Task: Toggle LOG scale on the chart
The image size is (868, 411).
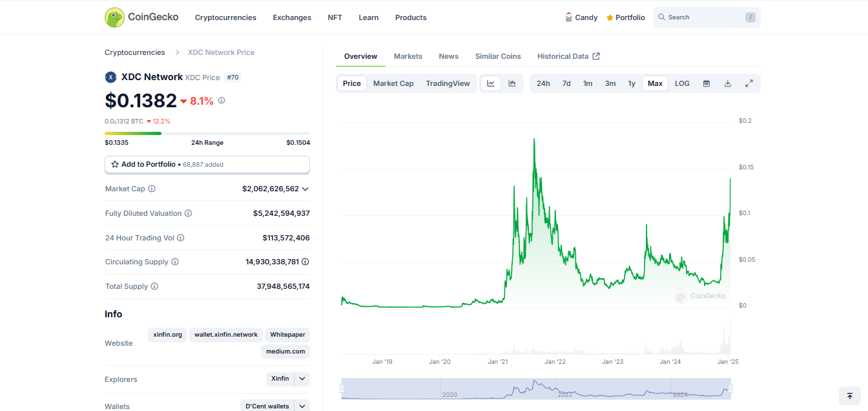Action: coord(682,83)
